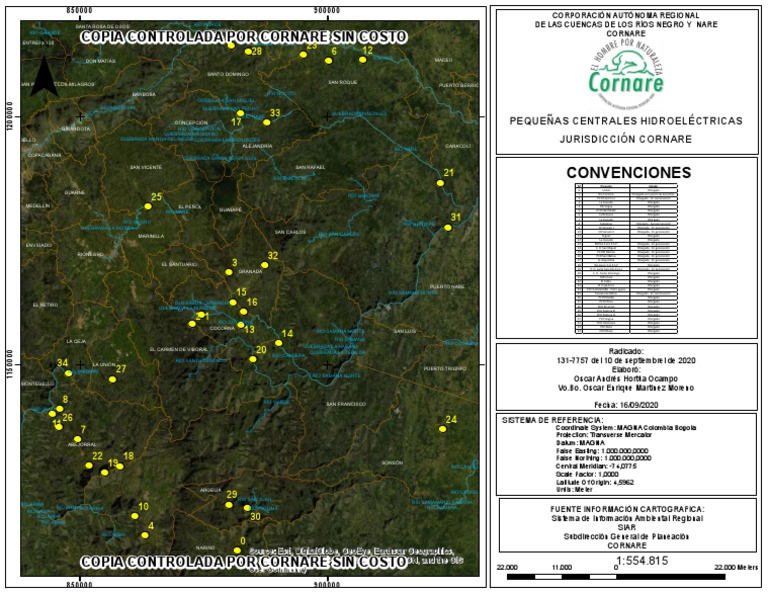This screenshot has height=594, width=768.
Task: Choose yellow marker numbered 16
Action: 243,311
